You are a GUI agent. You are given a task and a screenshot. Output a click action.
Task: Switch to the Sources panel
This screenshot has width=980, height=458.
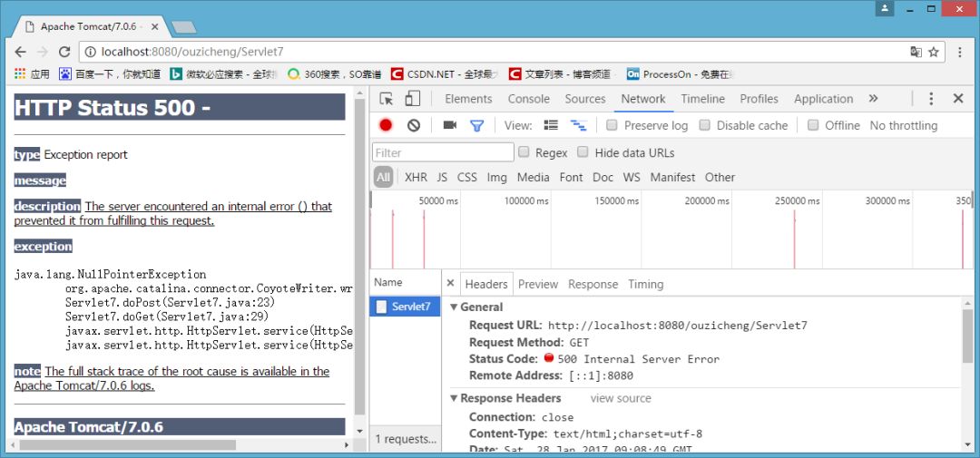click(x=585, y=99)
